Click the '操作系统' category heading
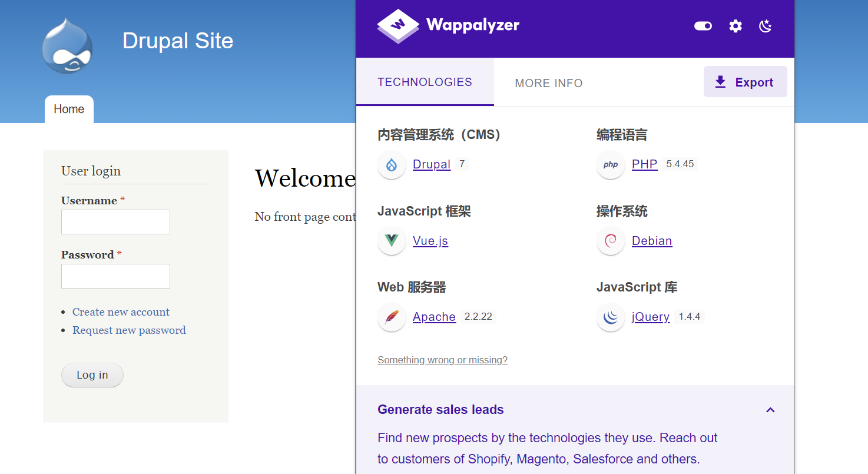 tap(622, 211)
